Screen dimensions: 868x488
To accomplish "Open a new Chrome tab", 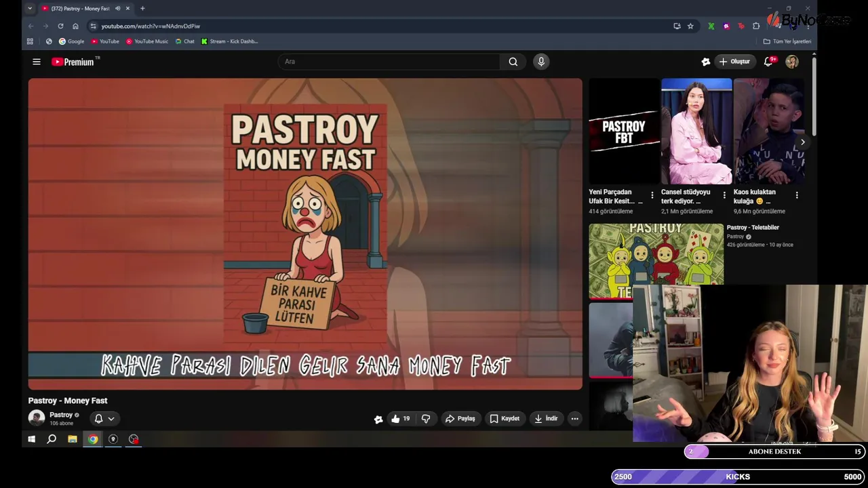I will click(142, 8).
